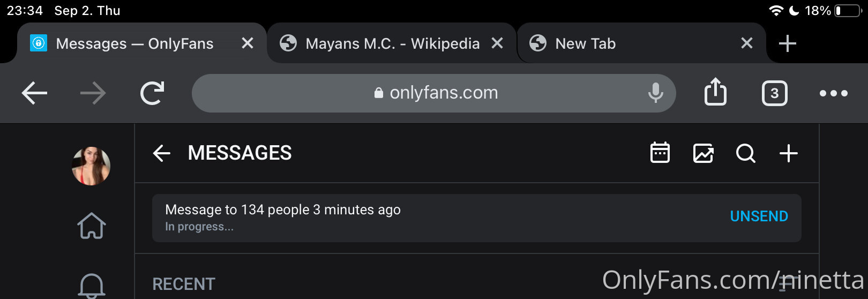Open a new browser tab
Image resolution: width=868 pixels, height=299 pixels.
tap(787, 43)
